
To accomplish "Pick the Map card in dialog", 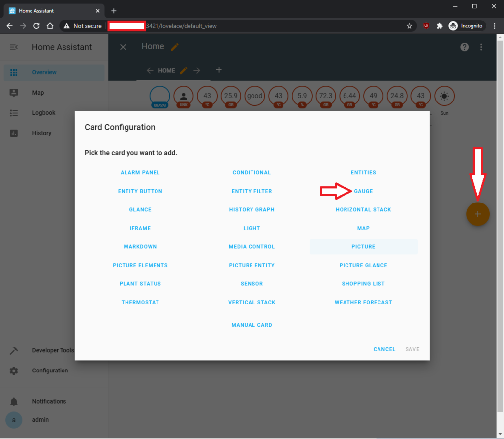I will [363, 228].
